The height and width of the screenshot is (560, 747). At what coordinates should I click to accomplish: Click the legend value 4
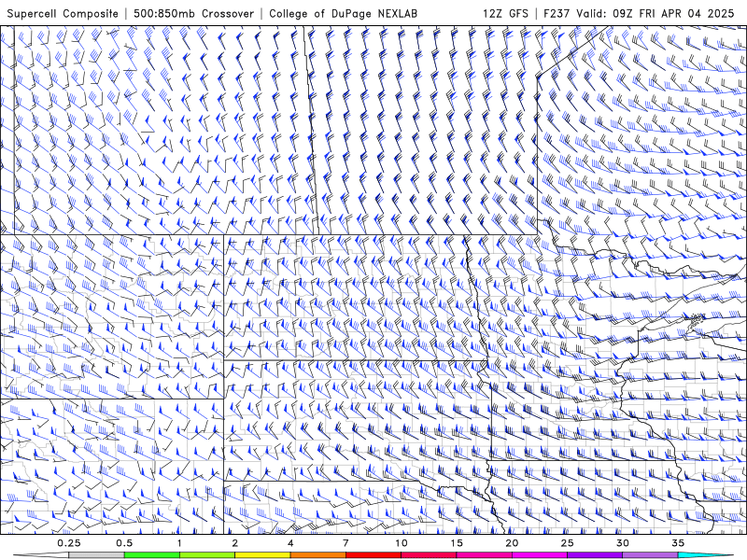point(290,543)
